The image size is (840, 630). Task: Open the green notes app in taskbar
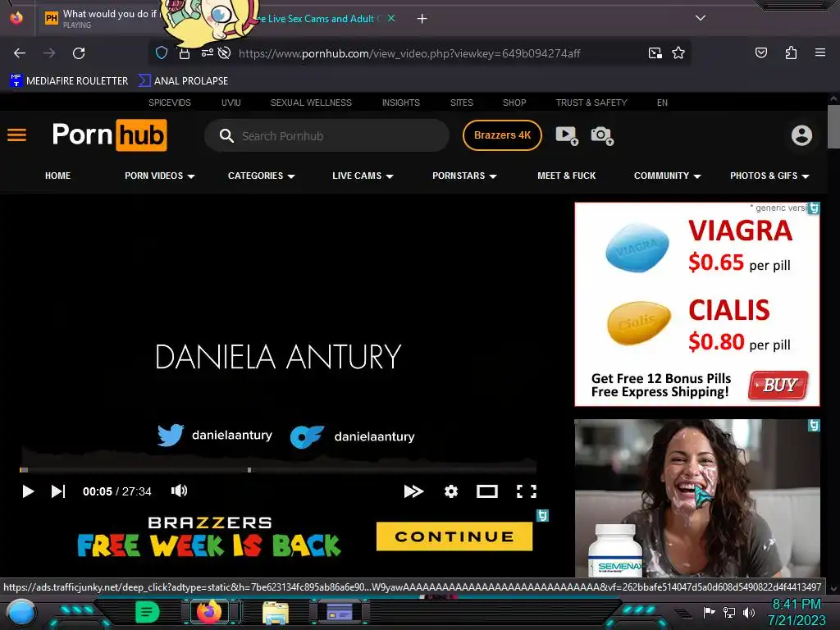[147, 612]
